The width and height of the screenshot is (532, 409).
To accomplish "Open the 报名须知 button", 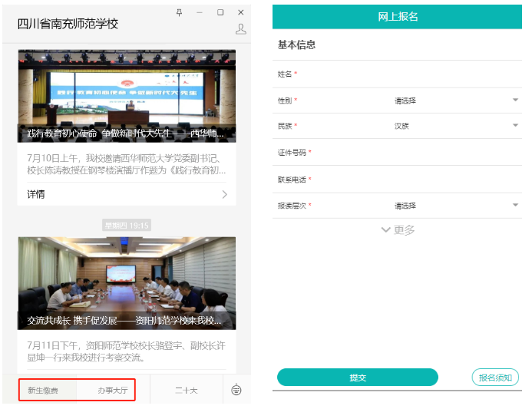I will tap(494, 378).
